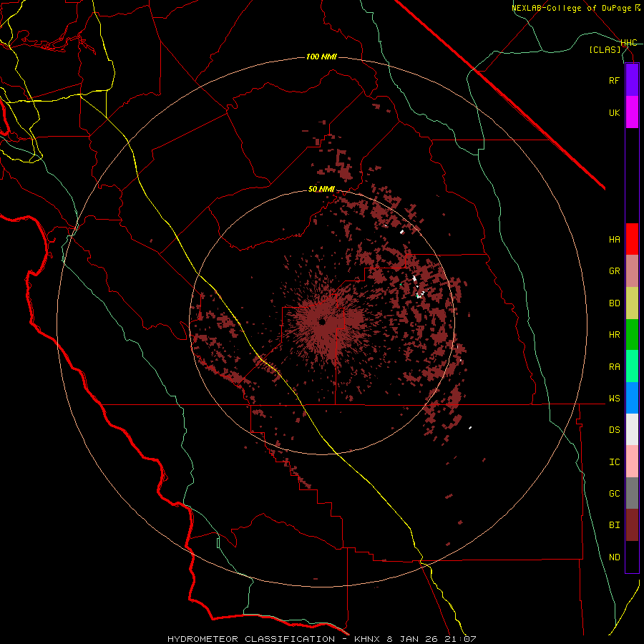Click the DS legend label
The width and height of the screenshot is (644, 644).
[614, 430]
